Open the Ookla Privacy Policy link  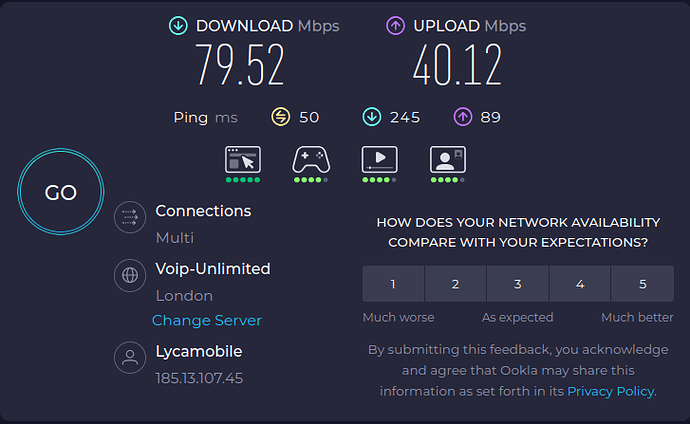(x=610, y=391)
